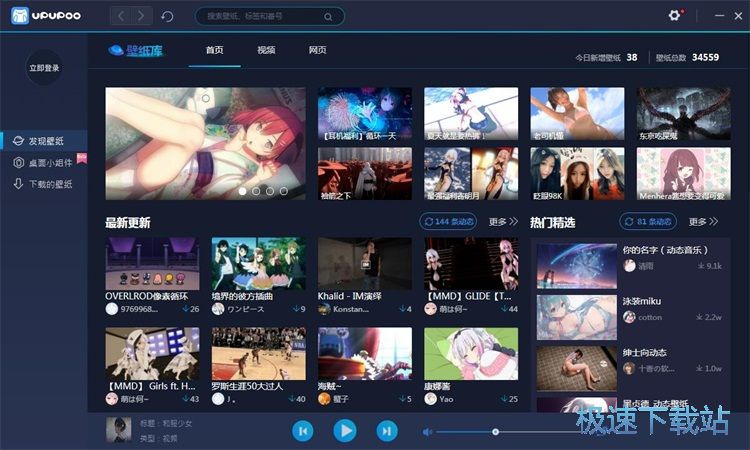
Task: Click download arrow on 罗斯生涯 card
Action: 292,399
